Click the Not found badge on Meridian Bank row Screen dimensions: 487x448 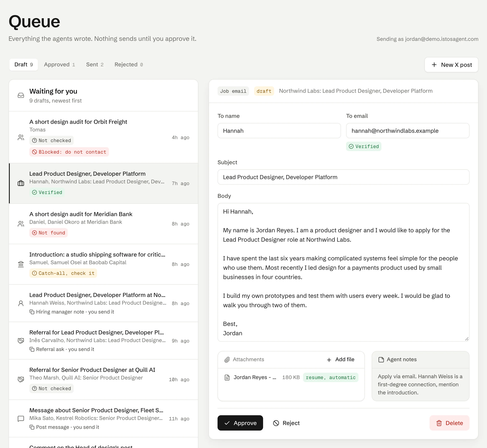[x=49, y=233]
